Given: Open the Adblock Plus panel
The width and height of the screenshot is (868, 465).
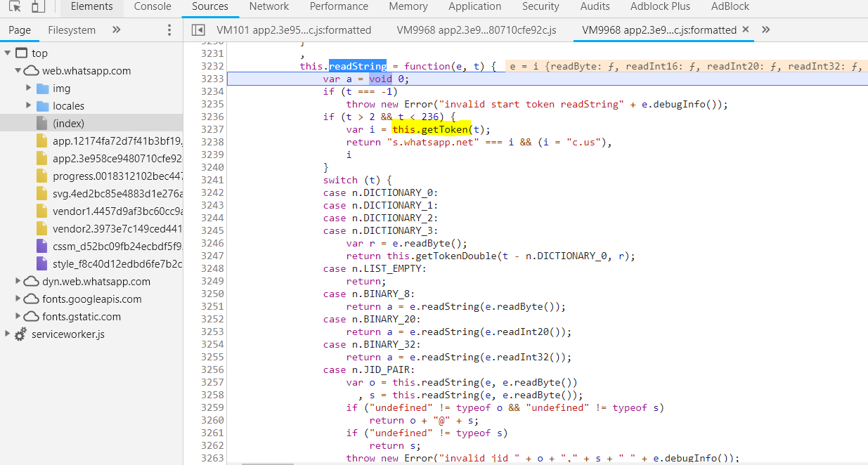Looking at the screenshot, I should coord(661,7).
